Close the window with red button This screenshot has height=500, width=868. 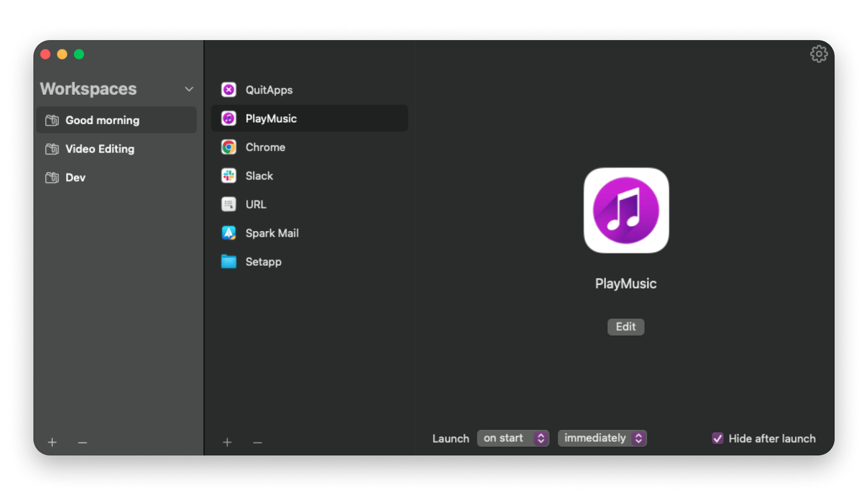[x=46, y=54]
